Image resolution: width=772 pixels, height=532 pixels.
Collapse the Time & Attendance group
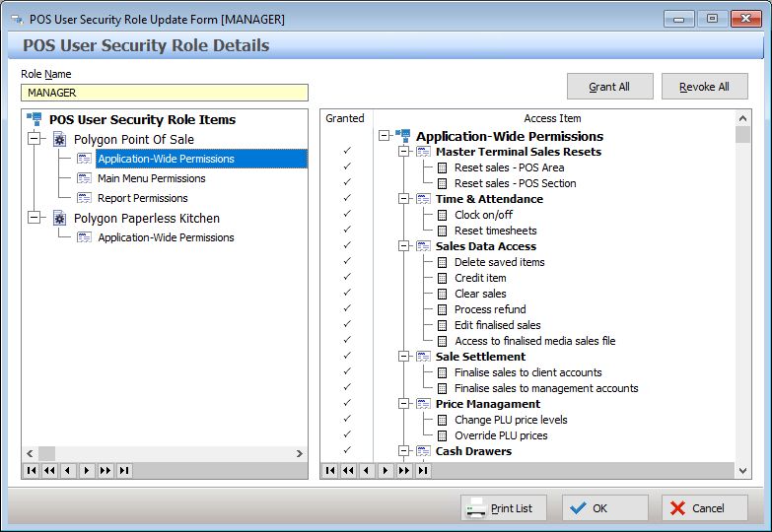pyautogui.click(x=403, y=198)
